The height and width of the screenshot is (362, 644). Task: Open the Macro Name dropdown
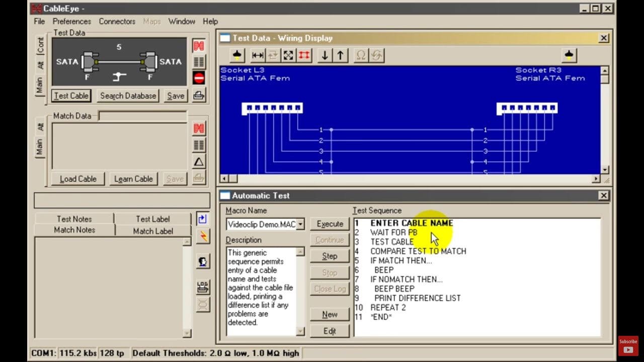click(301, 224)
